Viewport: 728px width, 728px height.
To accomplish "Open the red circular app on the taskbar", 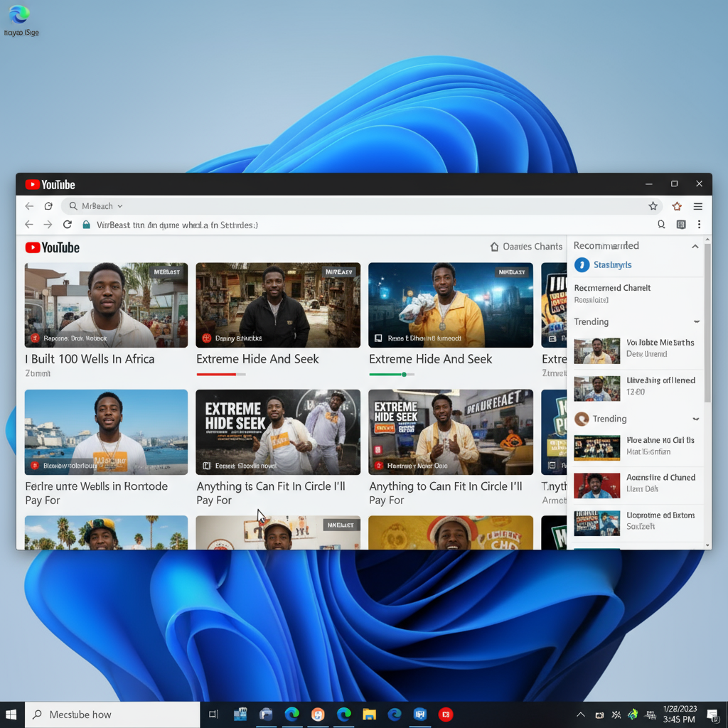I will (x=446, y=714).
